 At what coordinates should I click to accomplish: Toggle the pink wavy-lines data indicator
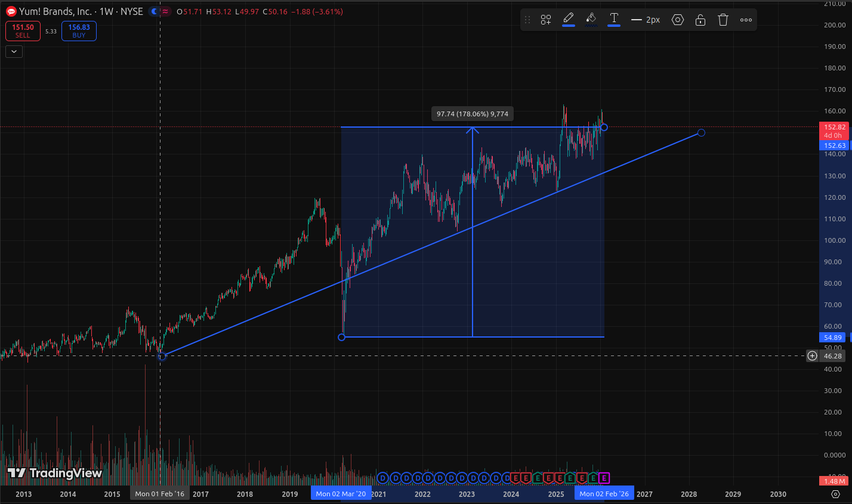(x=165, y=11)
